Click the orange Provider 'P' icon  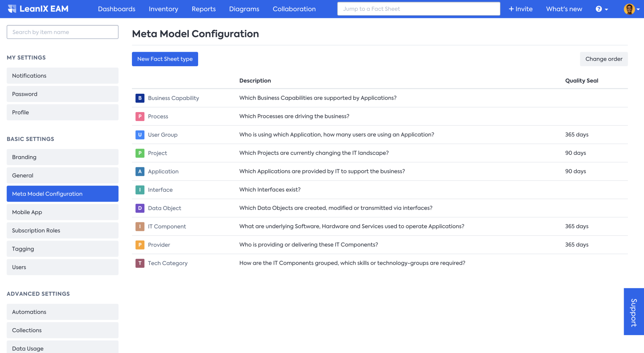pos(140,245)
